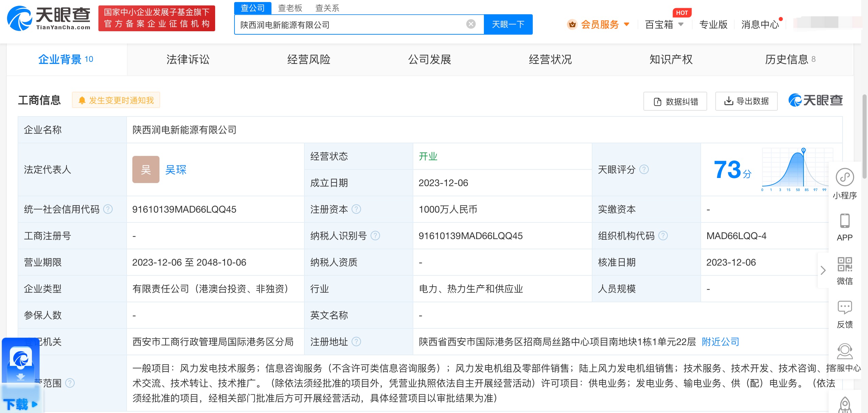
Task: Open the 反馈 feedback chat icon
Action: click(x=845, y=307)
